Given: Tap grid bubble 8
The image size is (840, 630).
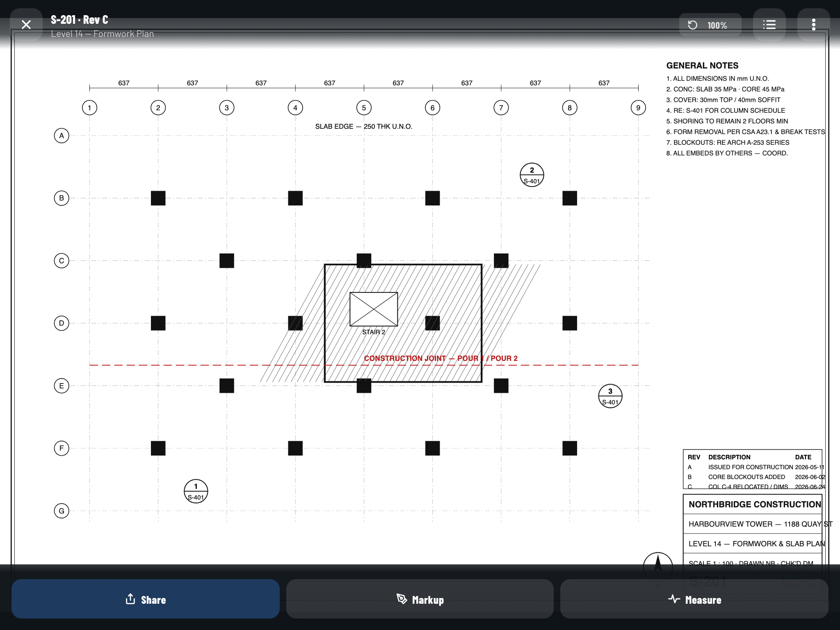Looking at the screenshot, I should click(570, 108).
